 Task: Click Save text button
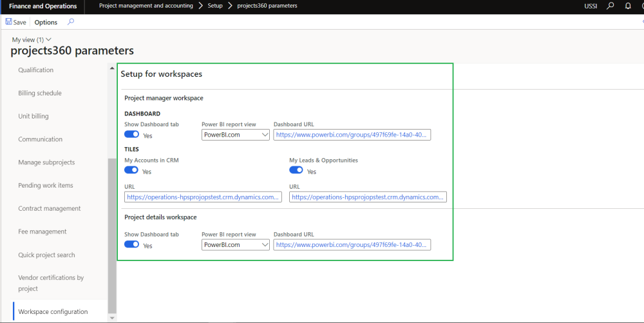(19, 22)
